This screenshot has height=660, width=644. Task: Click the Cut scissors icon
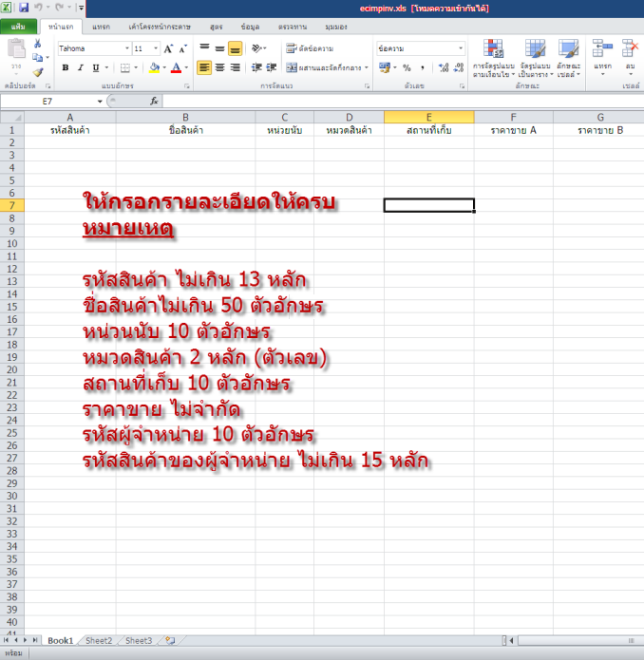point(37,44)
